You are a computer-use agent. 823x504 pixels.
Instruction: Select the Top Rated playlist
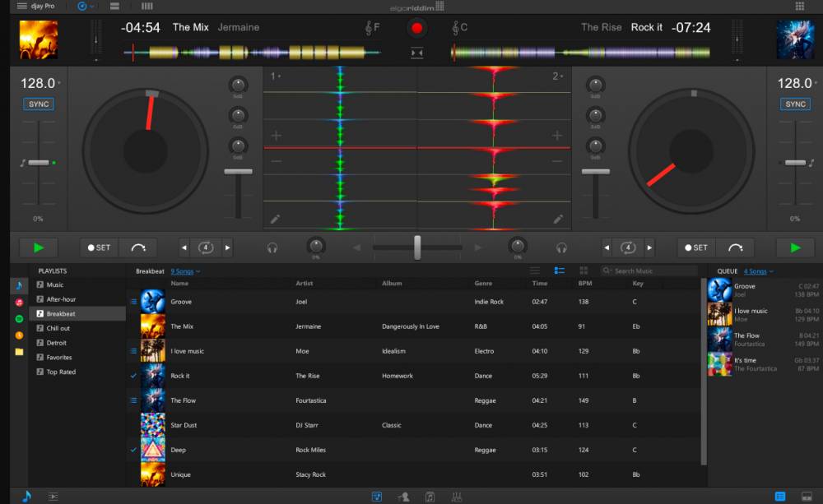point(61,372)
